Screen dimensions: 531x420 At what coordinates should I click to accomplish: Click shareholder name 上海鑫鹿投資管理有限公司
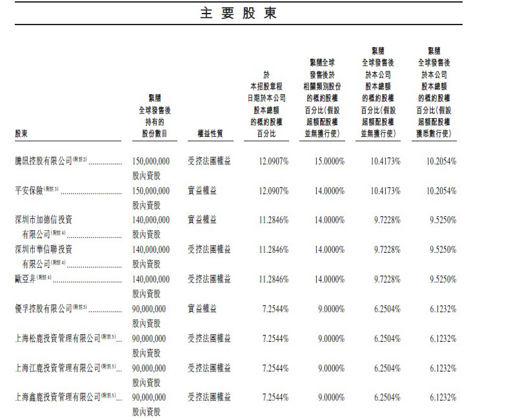(x=57, y=397)
